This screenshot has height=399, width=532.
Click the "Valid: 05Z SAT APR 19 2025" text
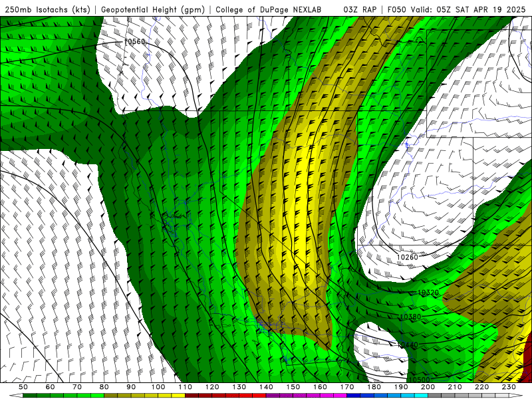coord(468,9)
